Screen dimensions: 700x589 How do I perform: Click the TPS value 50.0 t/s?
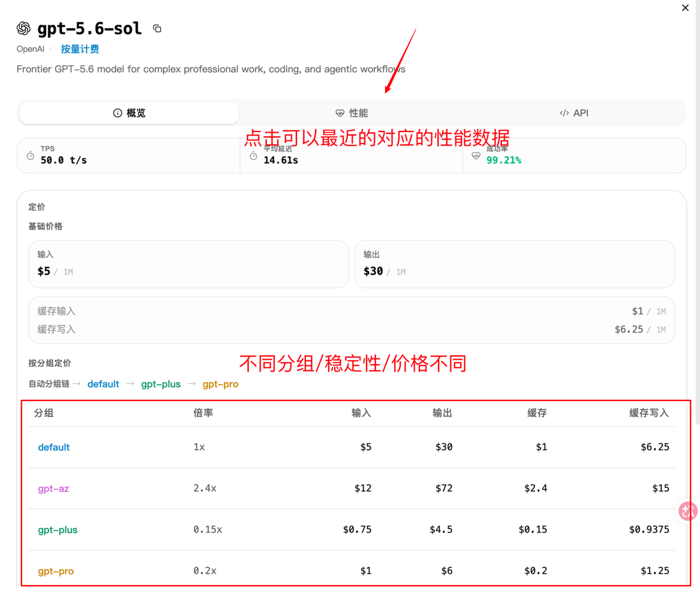(x=63, y=160)
